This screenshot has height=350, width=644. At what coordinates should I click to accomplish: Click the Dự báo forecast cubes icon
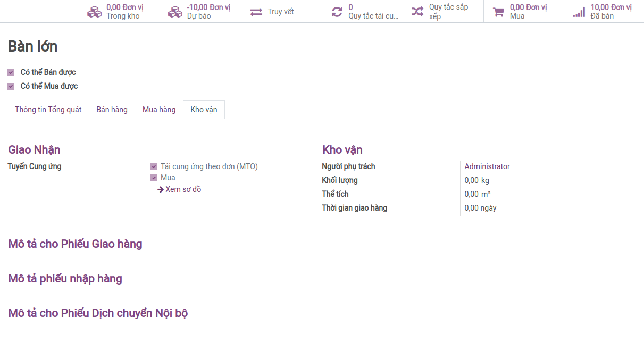coord(175,12)
